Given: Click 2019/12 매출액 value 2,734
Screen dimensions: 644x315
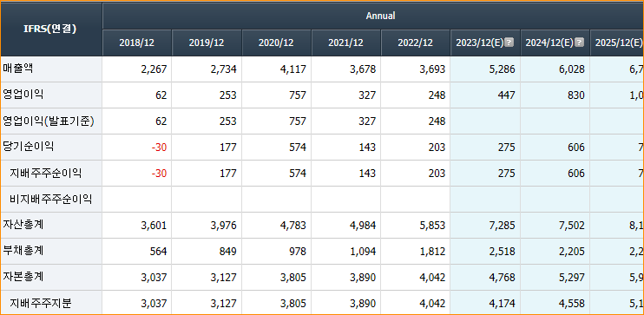Looking at the screenshot, I should tap(223, 69).
